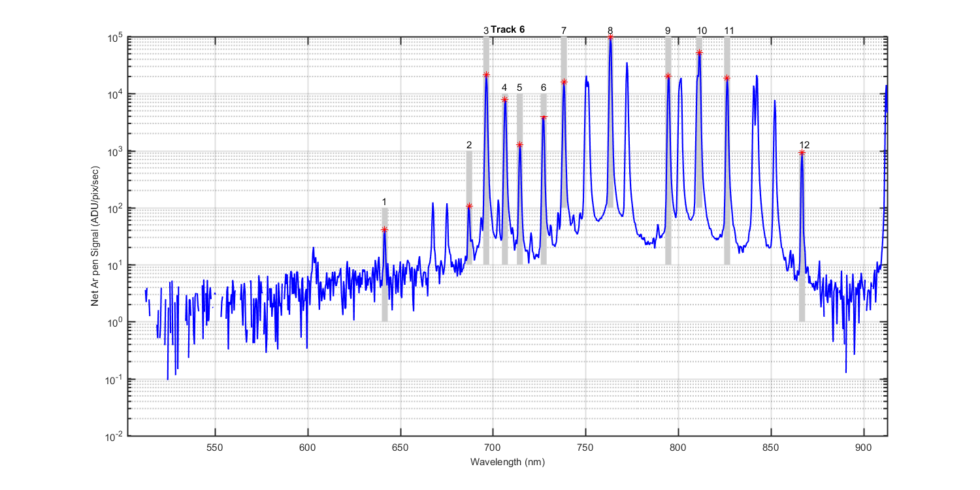This screenshot has width=980, height=490.
Task: Click the x-axis tick label 600
Action: pos(308,447)
